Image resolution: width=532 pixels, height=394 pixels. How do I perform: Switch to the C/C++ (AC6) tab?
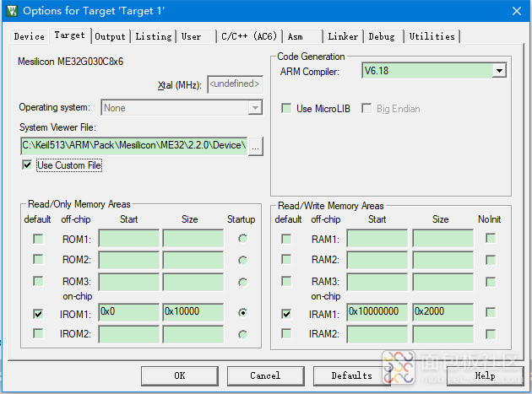click(x=249, y=36)
